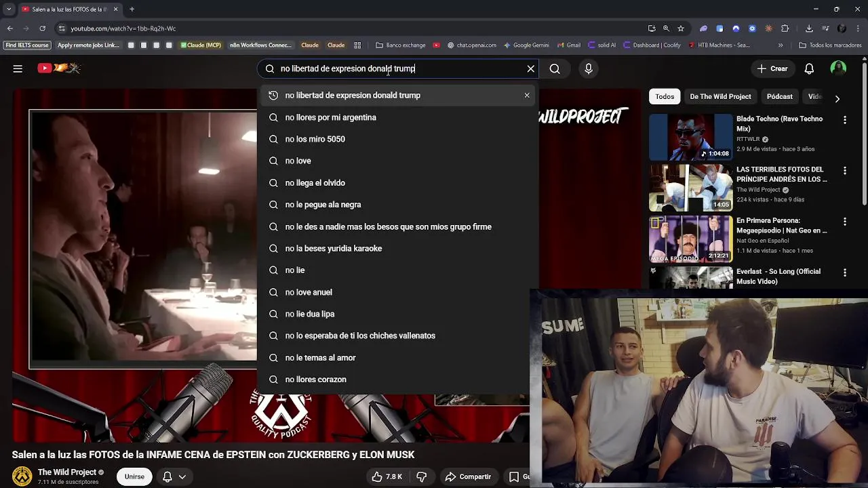868x488 pixels.
Task: Open options for En Primera Persona video
Action: click(845, 222)
